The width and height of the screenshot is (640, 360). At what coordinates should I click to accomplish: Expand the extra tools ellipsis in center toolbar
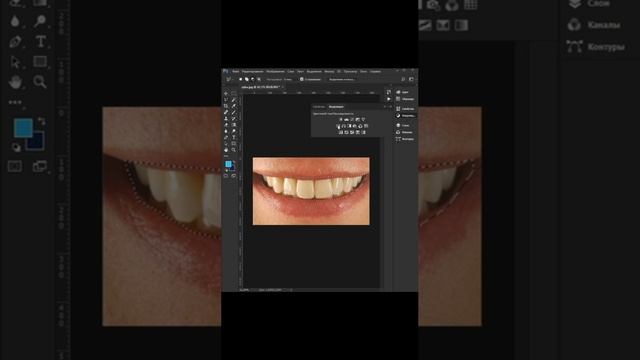pyautogui.click(x=226, y=156)
